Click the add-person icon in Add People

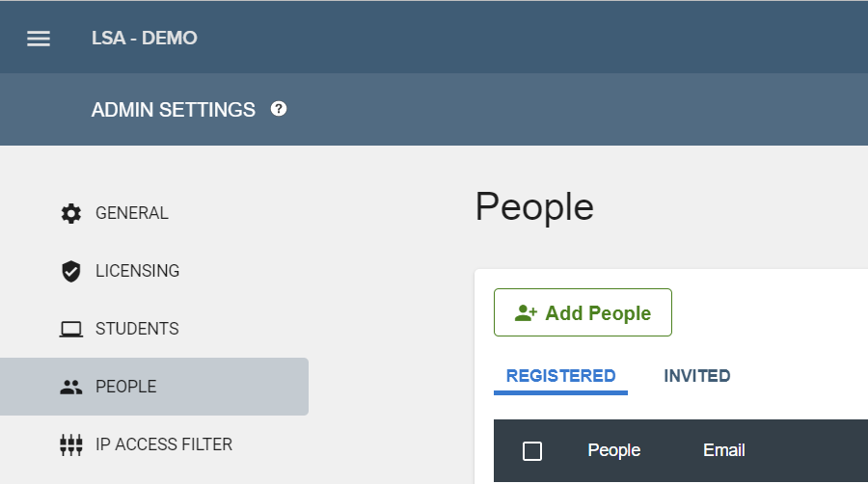tap(526, 313)
